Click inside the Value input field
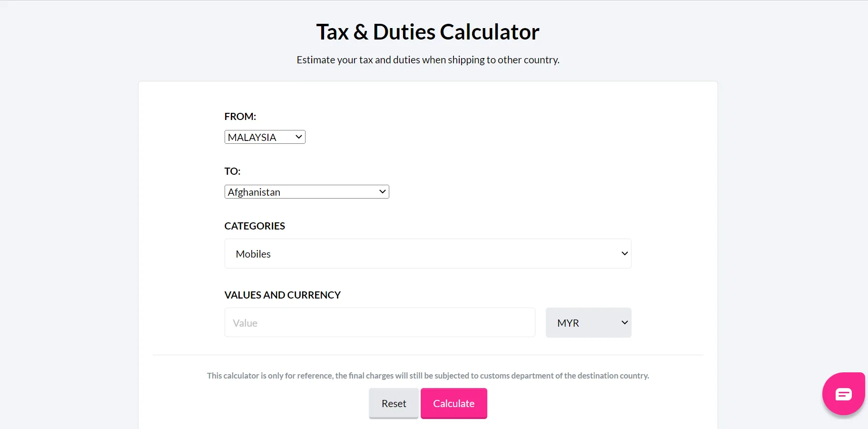This screenshot has width=868, height=429. pyautogui.click(x=376, y=322)
